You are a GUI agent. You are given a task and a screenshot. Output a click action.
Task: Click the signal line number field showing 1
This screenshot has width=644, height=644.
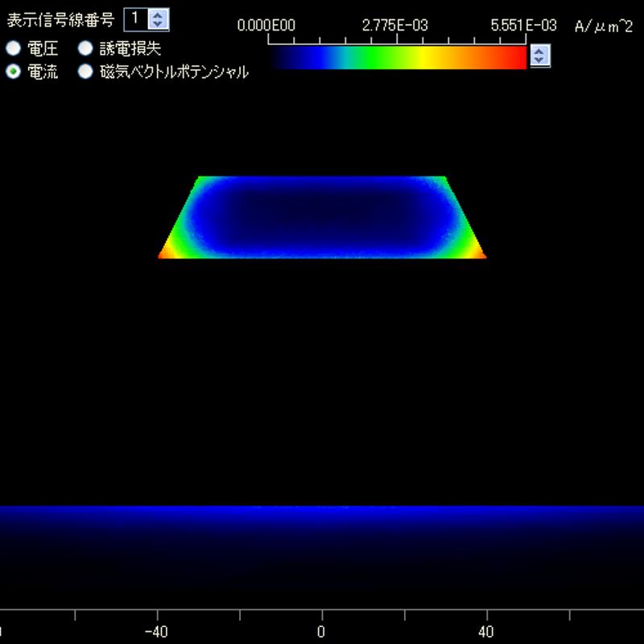[135, 19]
